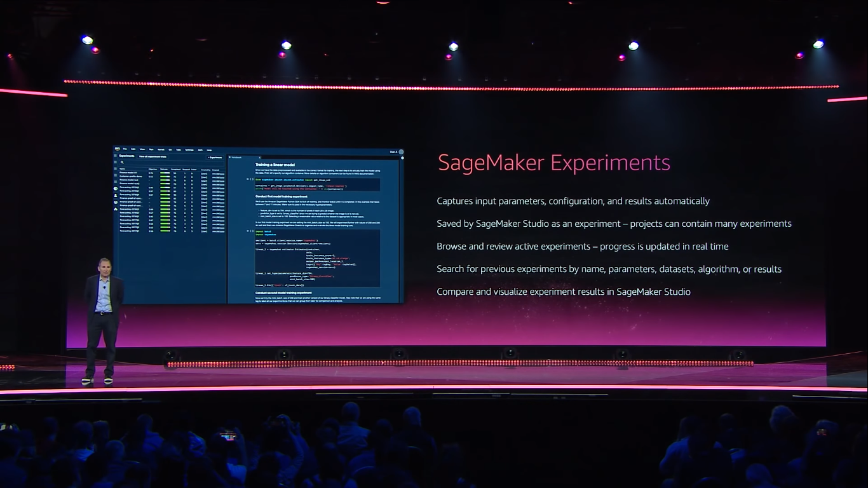Screen dimensions: 868x488
Task: Click the Conduct first model training experiment heading
Action: click(281, 196)
